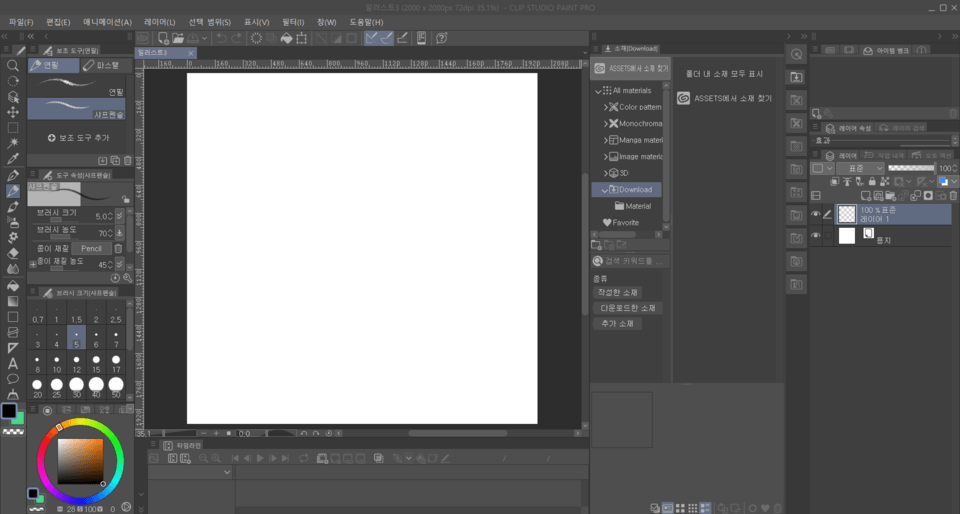
Task: Open the 편집(E) menu
Action: point(58,22)
